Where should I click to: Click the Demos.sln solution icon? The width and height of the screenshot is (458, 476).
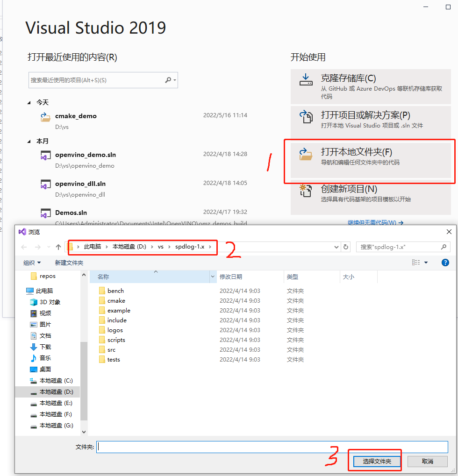[45, 213]
